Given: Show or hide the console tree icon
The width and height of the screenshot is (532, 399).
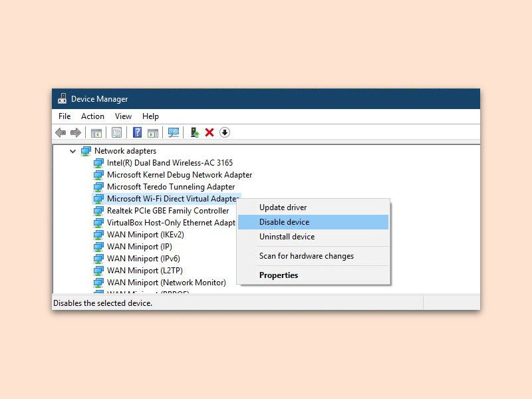Looking at the screenshot, I should (x=96, y=132).
